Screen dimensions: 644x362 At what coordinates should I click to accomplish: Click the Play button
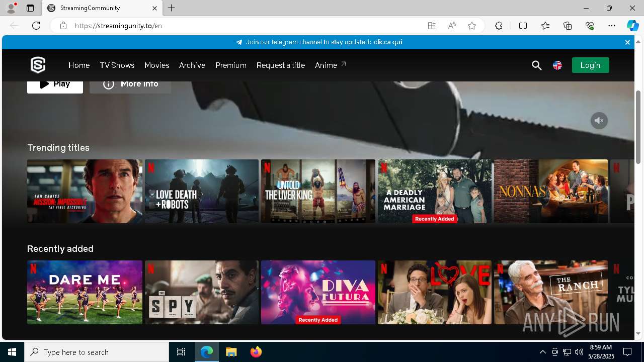pyautogui.click(x=55, y=86)
